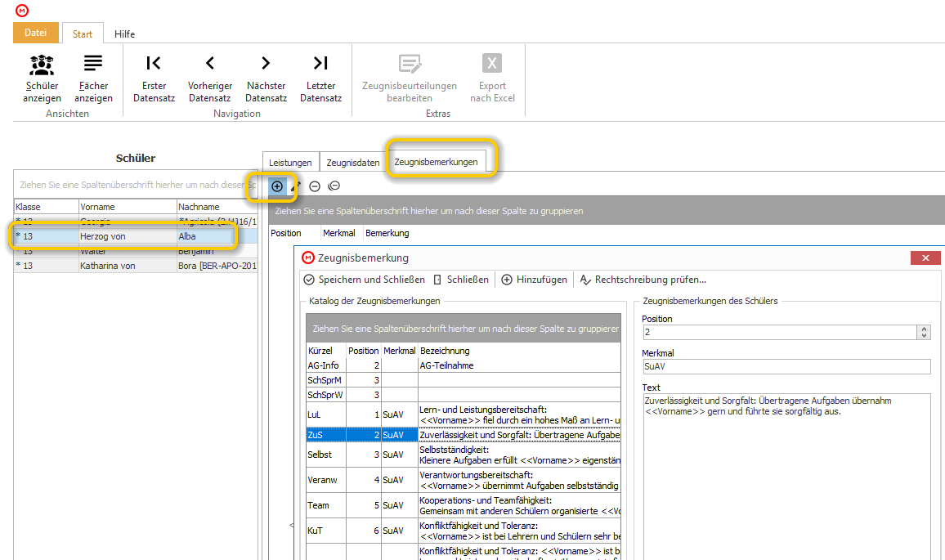
Task: Run Rechtschreibung prüfen
Action: pos(643,280)
